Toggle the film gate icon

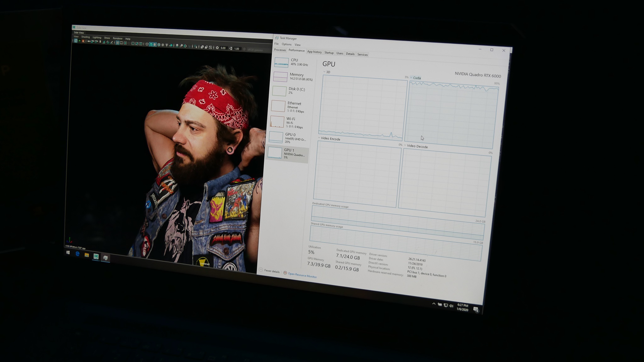click(121, 43)
